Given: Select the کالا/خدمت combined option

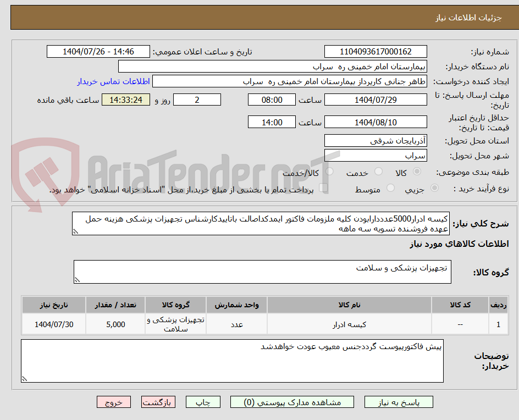Looking at the screenshot, I should [x=329, y=170].
